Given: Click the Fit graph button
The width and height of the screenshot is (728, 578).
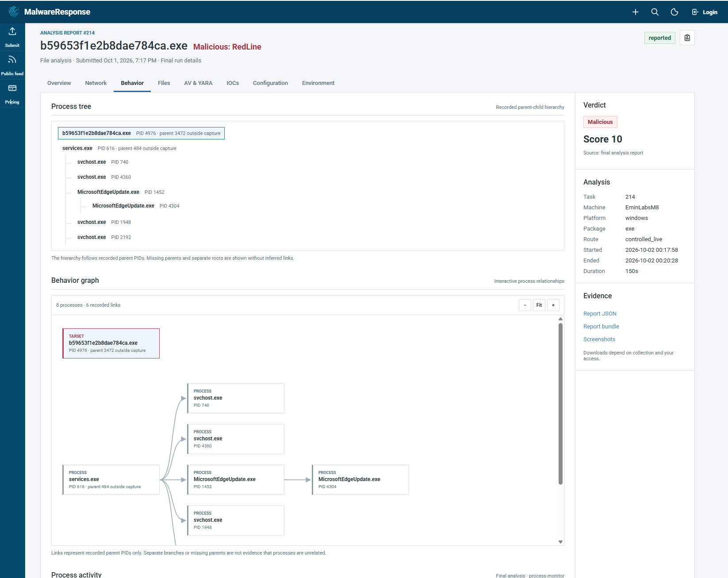Looking at the screenshot, I should 539,305.
